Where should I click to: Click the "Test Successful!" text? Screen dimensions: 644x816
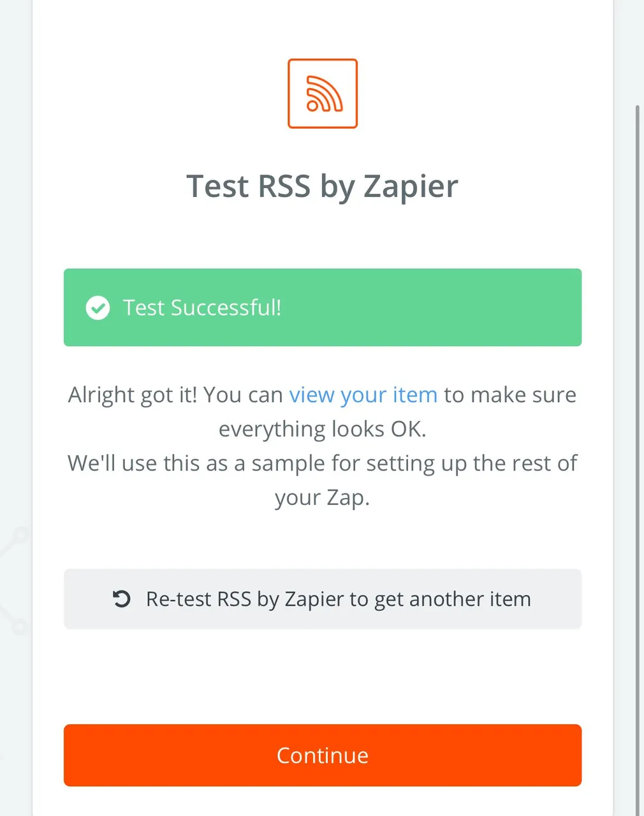pyautogui.click(x=202, y=308)
